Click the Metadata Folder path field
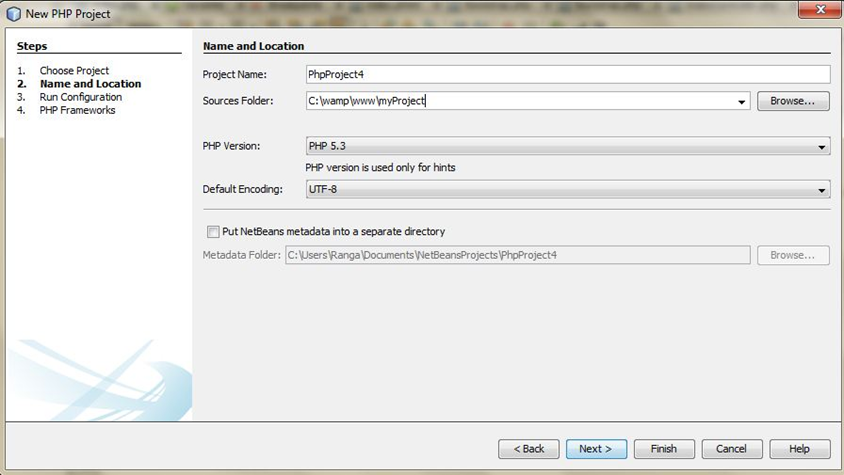 click(517, 255)
